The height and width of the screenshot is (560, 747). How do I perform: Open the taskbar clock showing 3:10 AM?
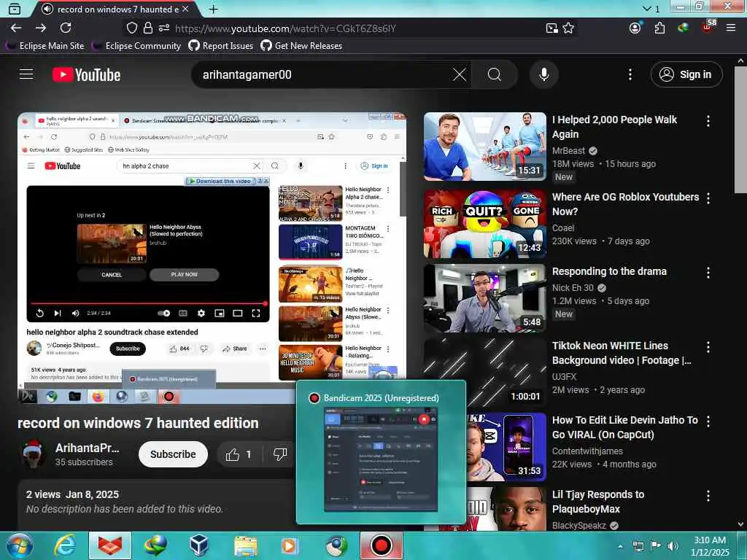[710, 546]
